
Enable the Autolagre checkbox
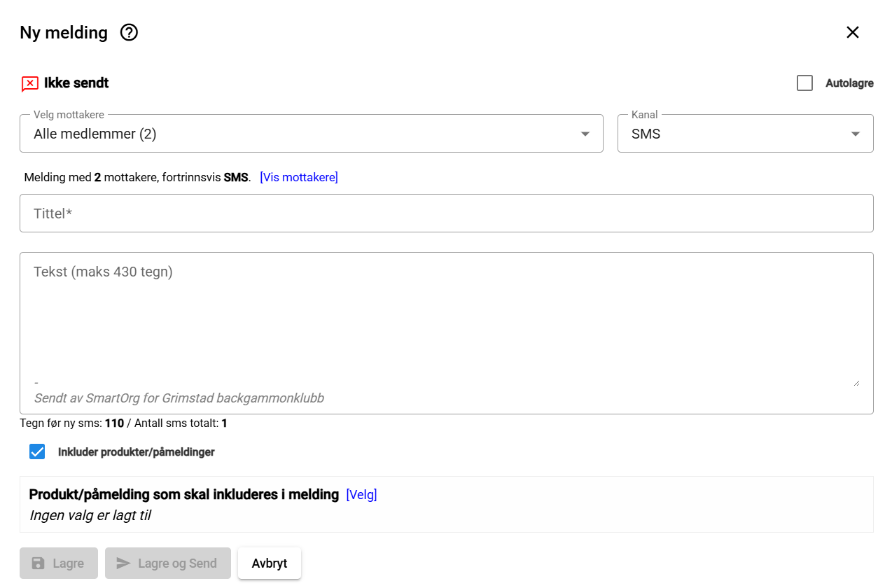coord(804,83)
